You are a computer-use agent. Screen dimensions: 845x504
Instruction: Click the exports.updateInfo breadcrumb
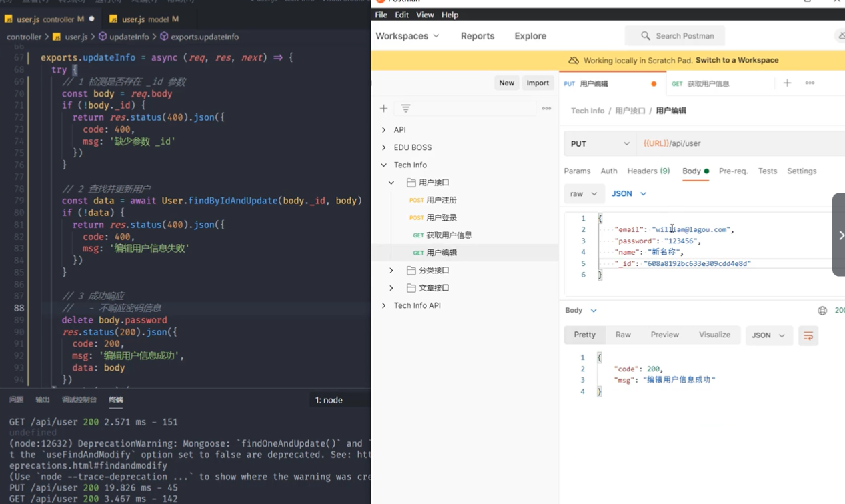coord(199,37)
